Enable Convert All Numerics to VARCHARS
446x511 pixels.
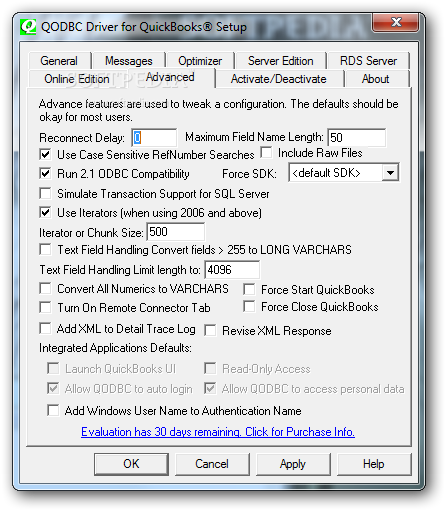click(x=45, y=288)
